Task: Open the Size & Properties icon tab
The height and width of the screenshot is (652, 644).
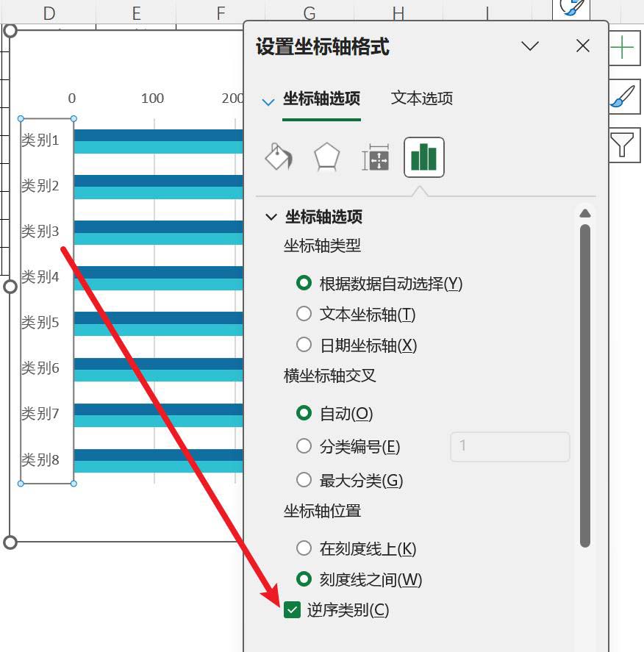Action: [375, 157]
